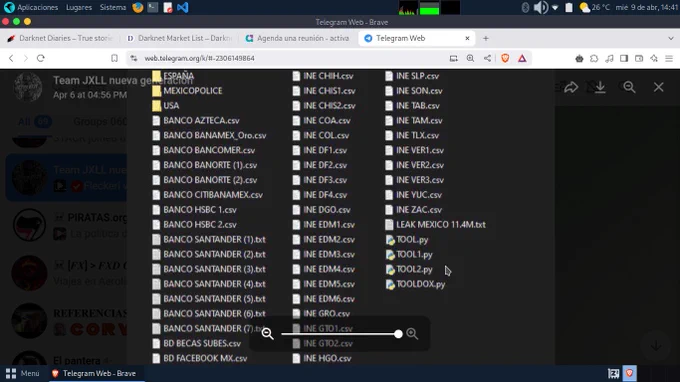Click LEAK MEXICO 11.4M.txt file name

coord(441,225)
